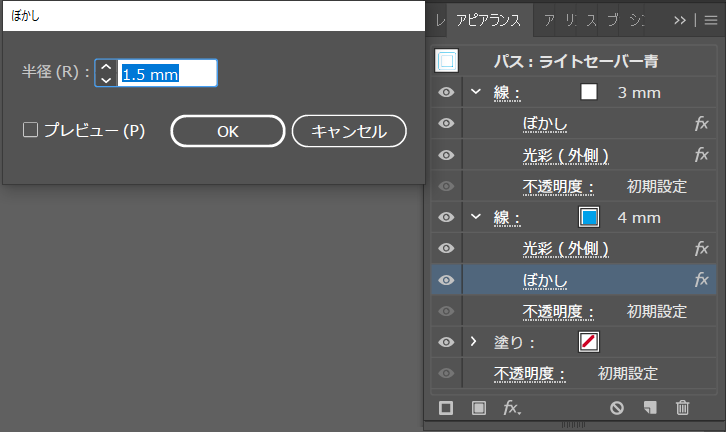Open the object-level 不透明度 link below 塗り
The height and width of the screenshot is (432, 726).
pyautogui.click(x=530, y=374)
